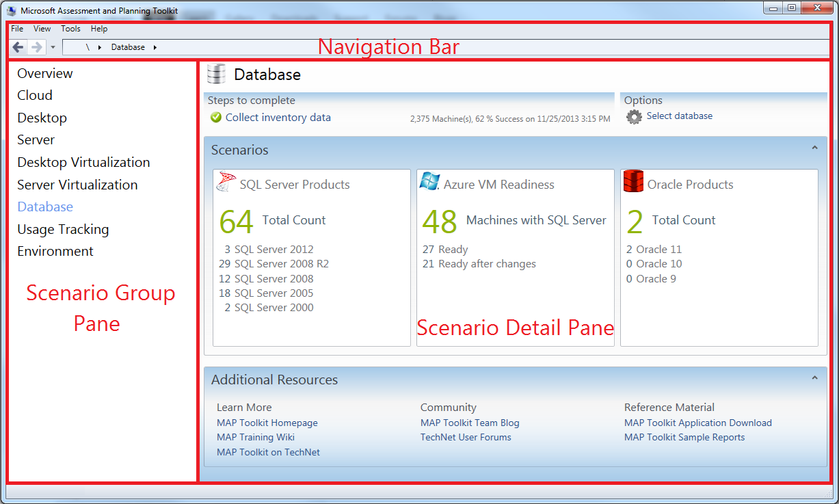The height and width of the screenshot is (504, 839).
Task: Open Usage Tracking scenario group
Action: (x=64, y=229)
